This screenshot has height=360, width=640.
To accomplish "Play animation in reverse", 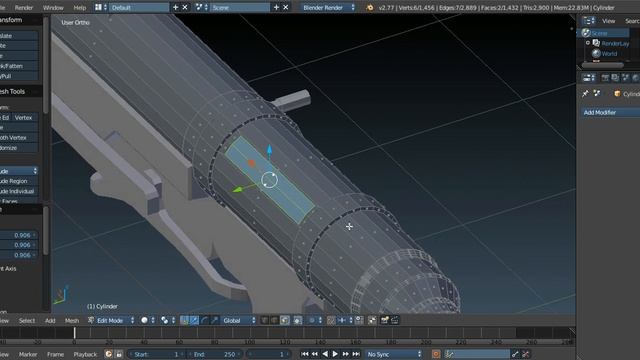I will point(325,354).
